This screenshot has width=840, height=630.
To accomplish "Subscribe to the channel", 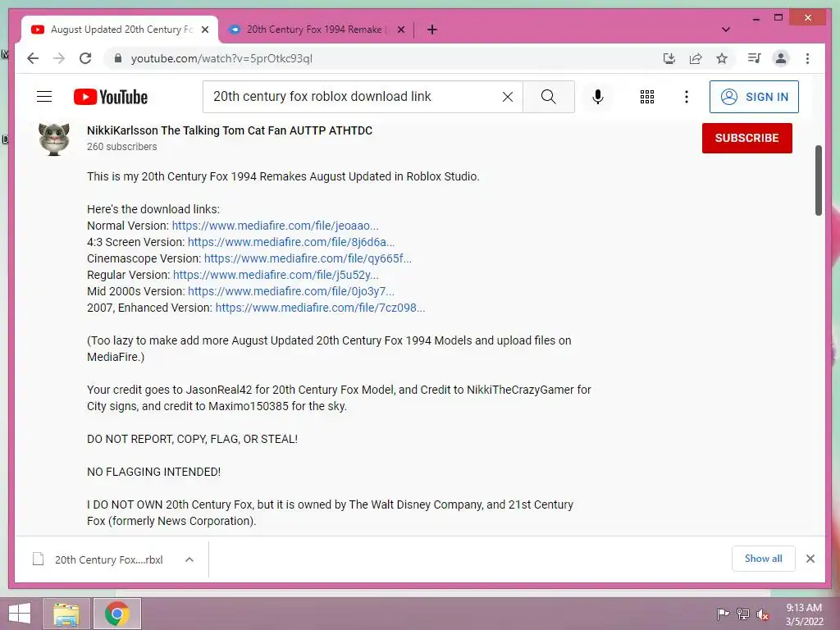I will (x=746, y=138).
